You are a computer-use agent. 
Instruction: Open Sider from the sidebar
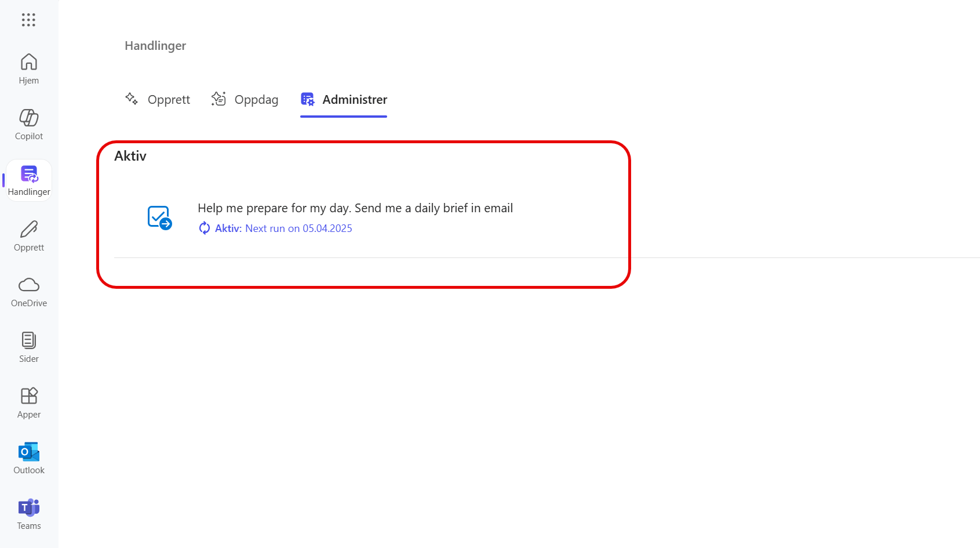pos(28,346)
